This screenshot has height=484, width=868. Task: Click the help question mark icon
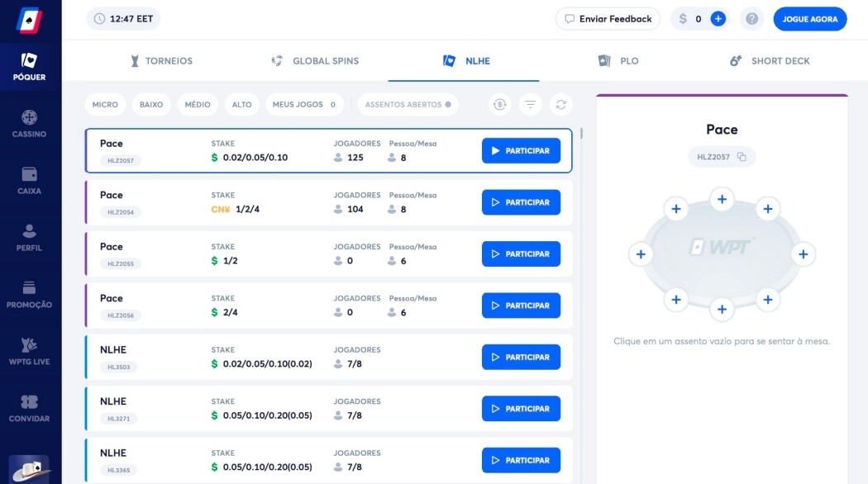pyautogui.click(x=751, y=19)
